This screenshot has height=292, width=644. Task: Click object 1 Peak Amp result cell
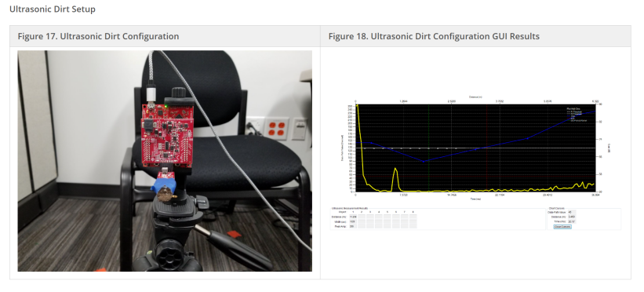(x=353, y=226)
